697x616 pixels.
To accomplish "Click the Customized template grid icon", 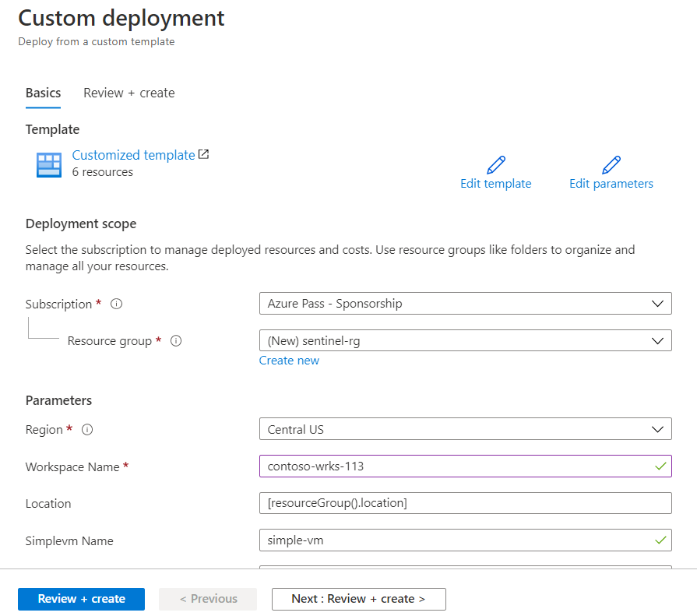I will 49,165.
